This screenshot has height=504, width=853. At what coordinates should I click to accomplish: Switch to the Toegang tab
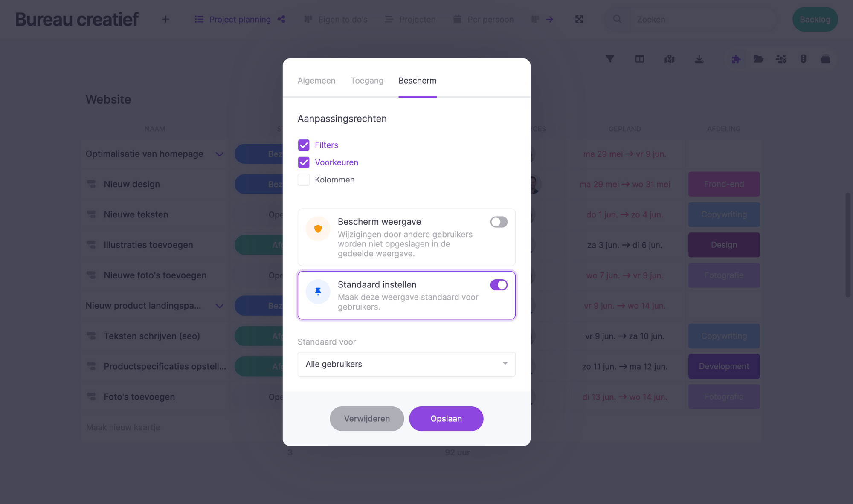point(366,79)
